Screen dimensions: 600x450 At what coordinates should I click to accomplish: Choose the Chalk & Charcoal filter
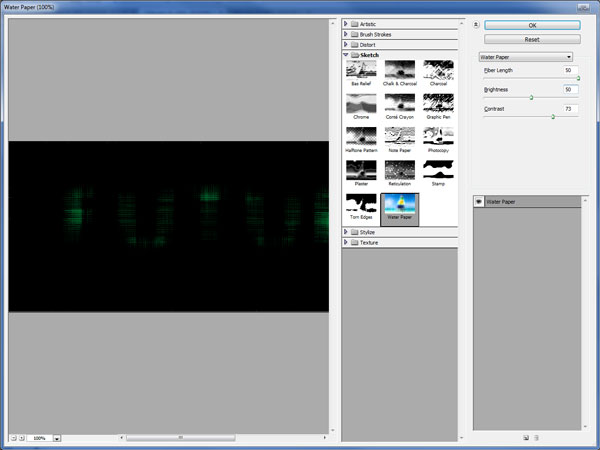tap(400, 72)
